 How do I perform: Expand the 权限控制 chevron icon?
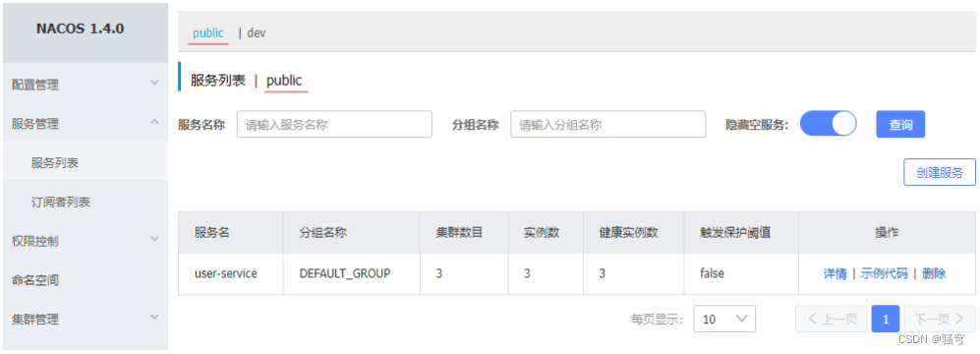[154, 239]
